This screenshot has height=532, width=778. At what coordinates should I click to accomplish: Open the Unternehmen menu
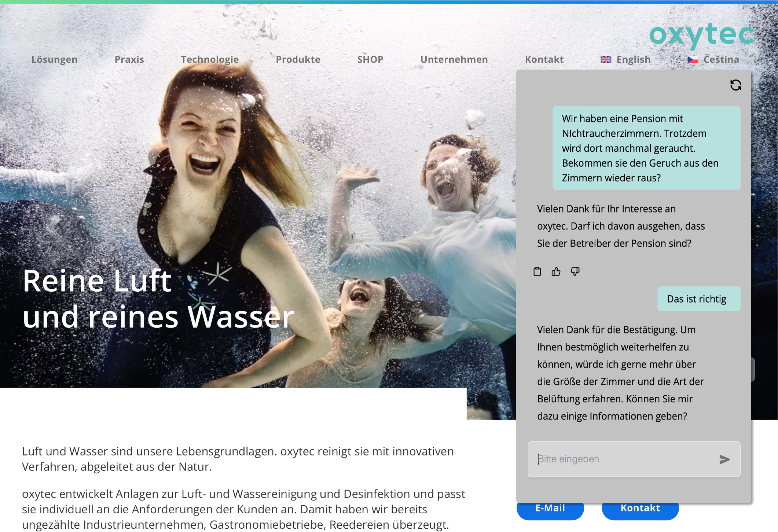click(x=454, y=59)
